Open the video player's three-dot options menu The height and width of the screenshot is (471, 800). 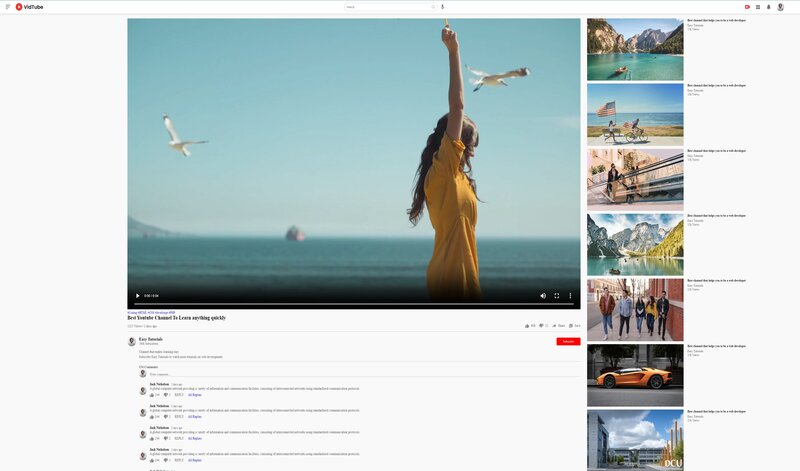point(571,296)
